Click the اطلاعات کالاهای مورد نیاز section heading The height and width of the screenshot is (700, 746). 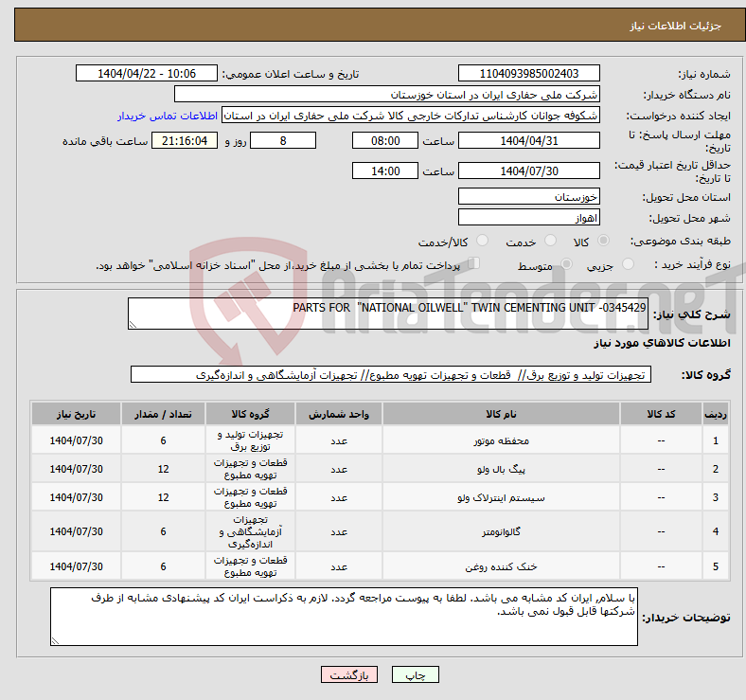662,343
